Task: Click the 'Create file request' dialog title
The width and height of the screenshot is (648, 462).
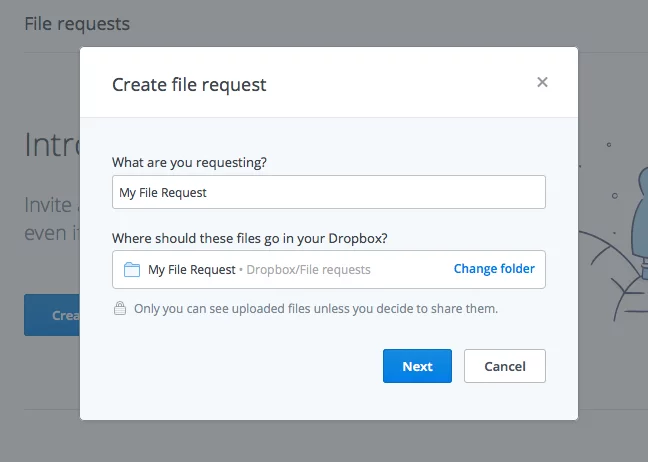Action: pyautogui.click(x=189, y=85)
